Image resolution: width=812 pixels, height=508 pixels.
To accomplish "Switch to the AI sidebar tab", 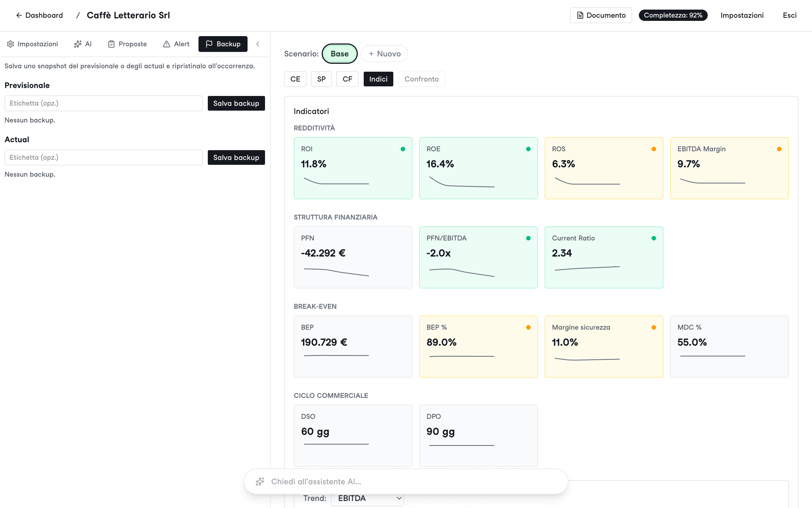I will [x=83, y=44].
